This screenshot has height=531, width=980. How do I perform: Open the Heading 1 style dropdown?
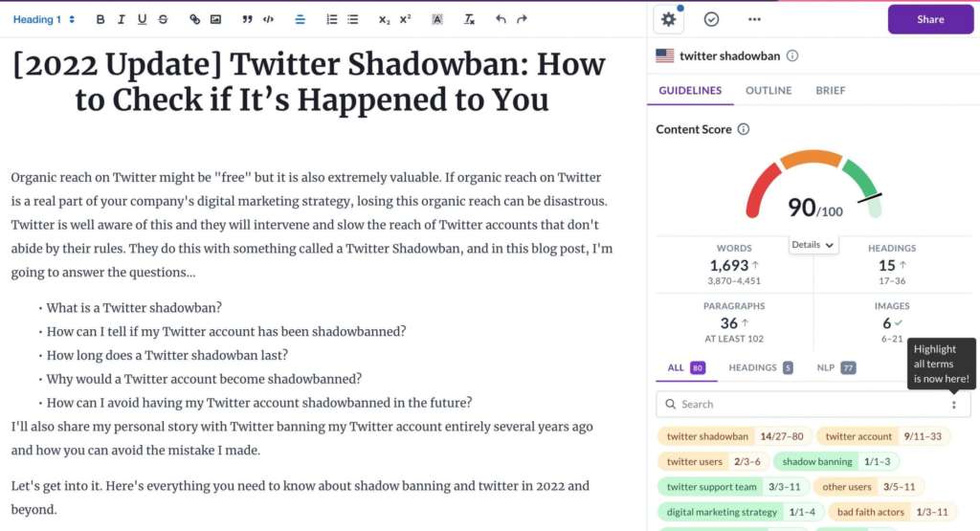click(44, 19)
